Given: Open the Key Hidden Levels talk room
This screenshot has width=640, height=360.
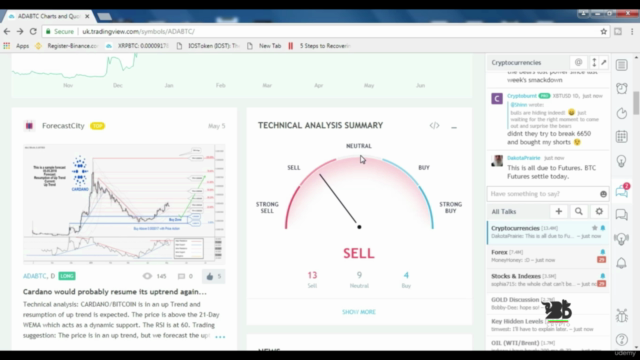Looking at the screenshot, I should (x=547, y=325).
